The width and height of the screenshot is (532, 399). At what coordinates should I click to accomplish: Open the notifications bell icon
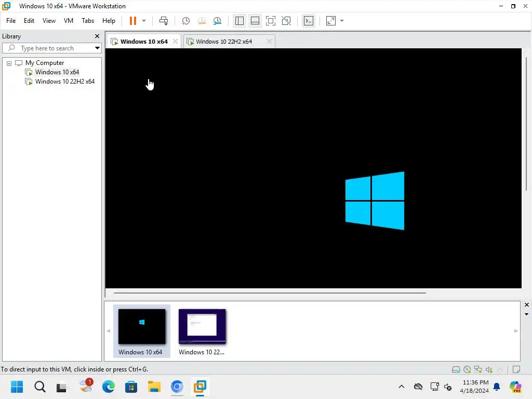tap(497, 387)
